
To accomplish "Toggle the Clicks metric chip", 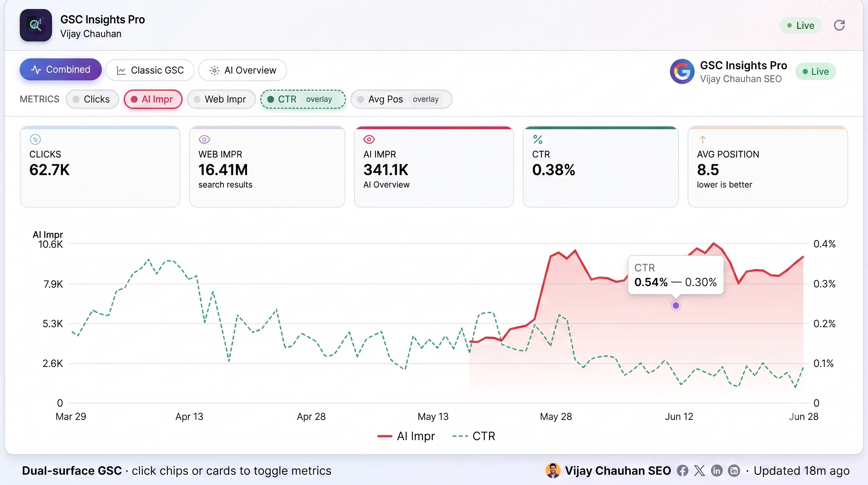I will pos(92,99).
